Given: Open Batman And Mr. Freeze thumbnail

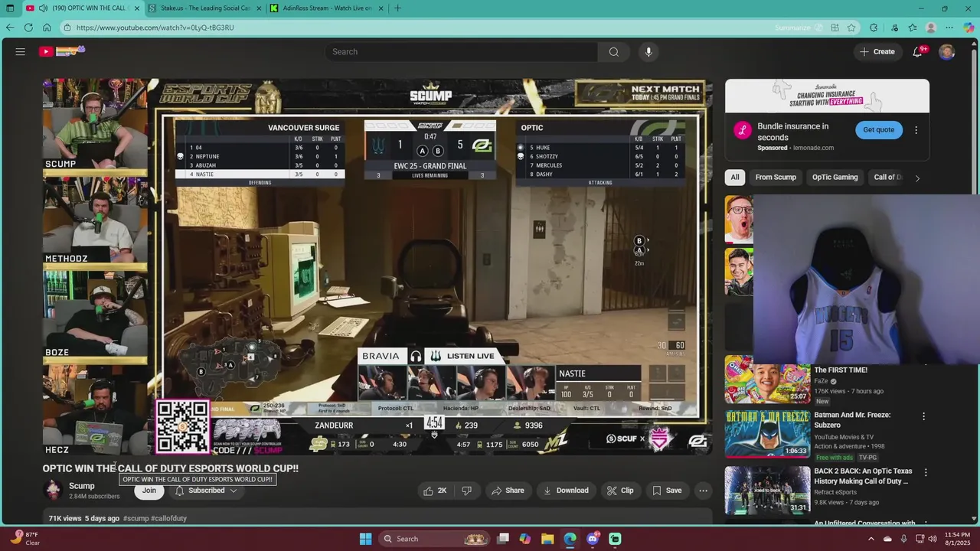Looking at the screenshot, I should [767, 434].
